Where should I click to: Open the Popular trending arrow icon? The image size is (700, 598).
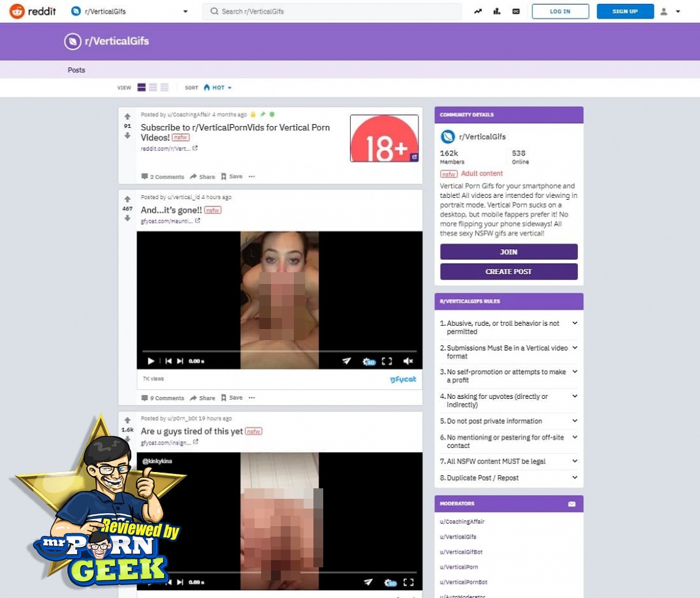pyautogui.click(x=478, y=11)
